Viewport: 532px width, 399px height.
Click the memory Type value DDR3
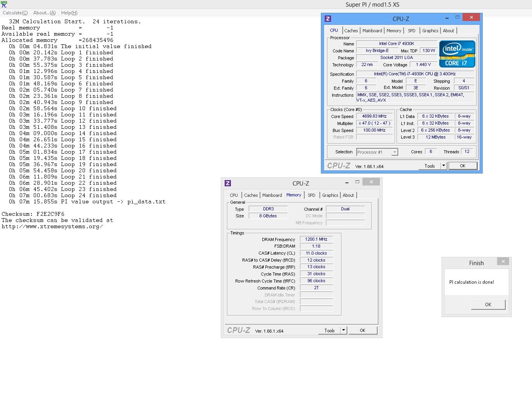(268, 209)
